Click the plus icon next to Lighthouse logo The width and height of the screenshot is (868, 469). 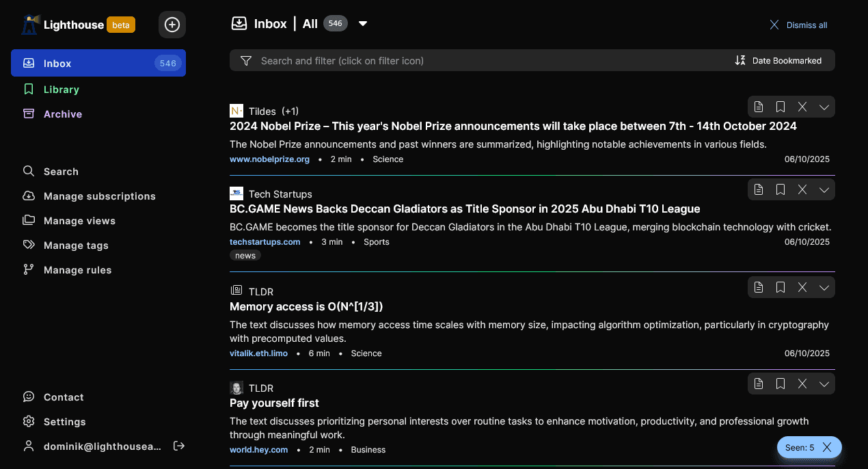tap(172, 25)
